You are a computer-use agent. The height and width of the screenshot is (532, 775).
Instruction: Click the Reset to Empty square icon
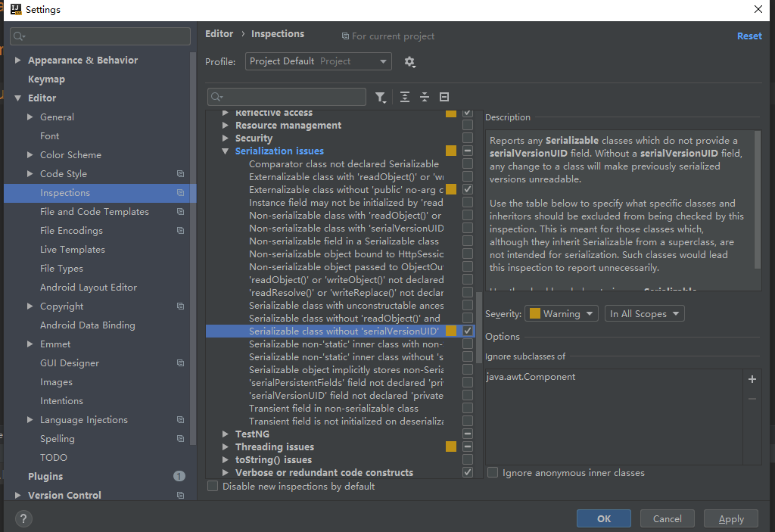(444, 97)
